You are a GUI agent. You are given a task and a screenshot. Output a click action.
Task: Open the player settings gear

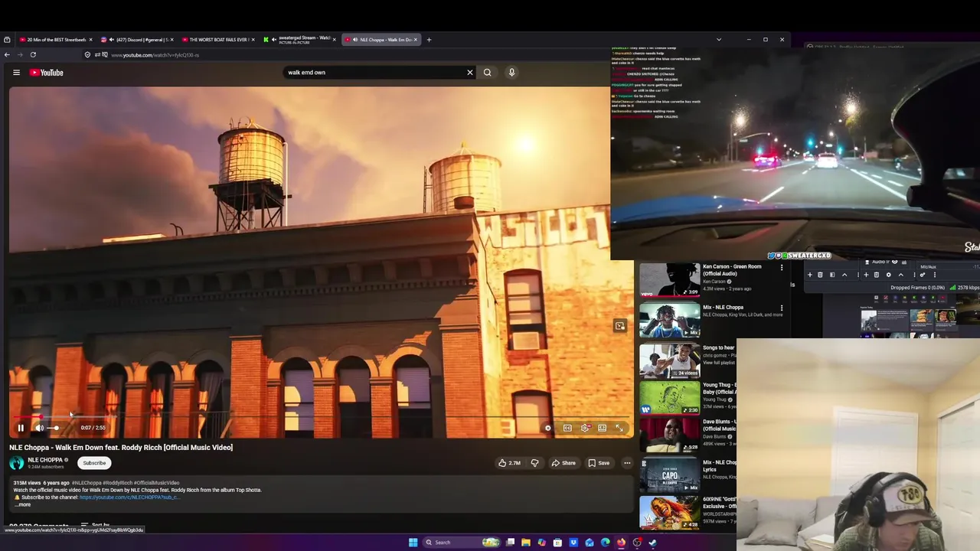(585, 428)
